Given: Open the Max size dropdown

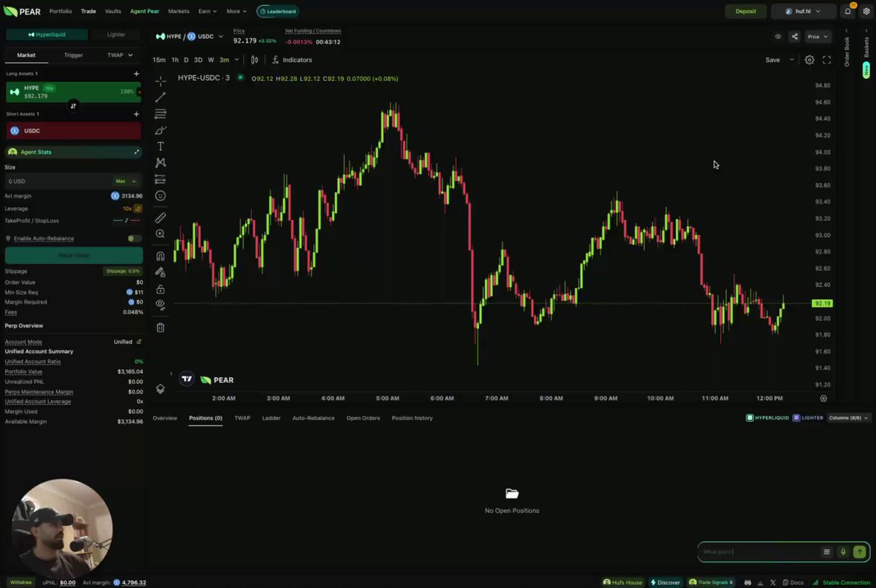Looking at the screenshot, I should (126, 181).
